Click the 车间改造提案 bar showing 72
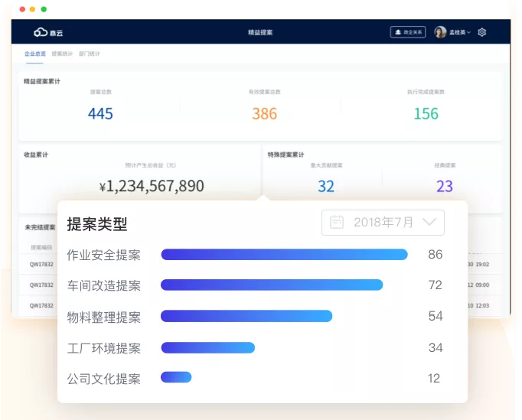Viewport: 522px width, 420px height. pyautogui.click(x=272, y=285)
